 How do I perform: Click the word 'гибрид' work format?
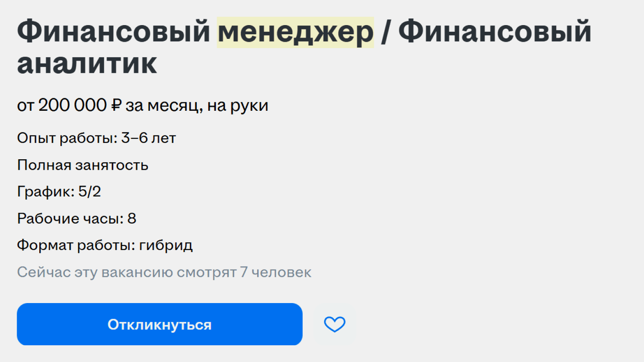coord(166,245)
